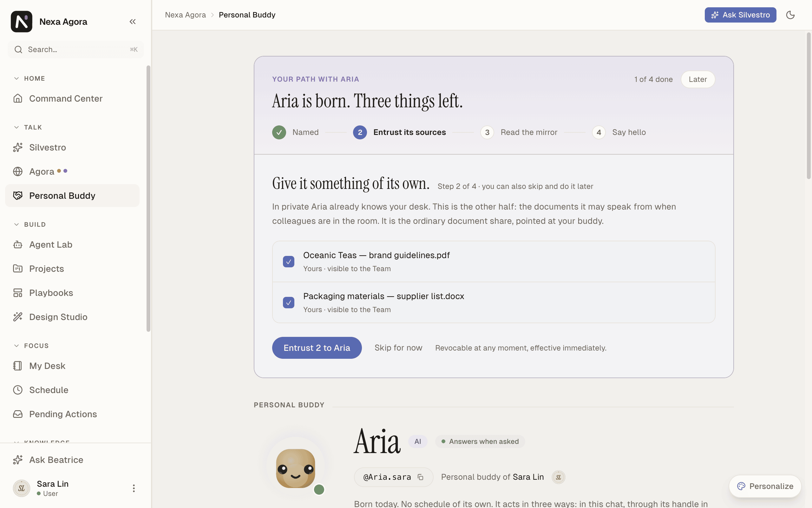Click the sidebar vertical scrollbar

[148, 198]
